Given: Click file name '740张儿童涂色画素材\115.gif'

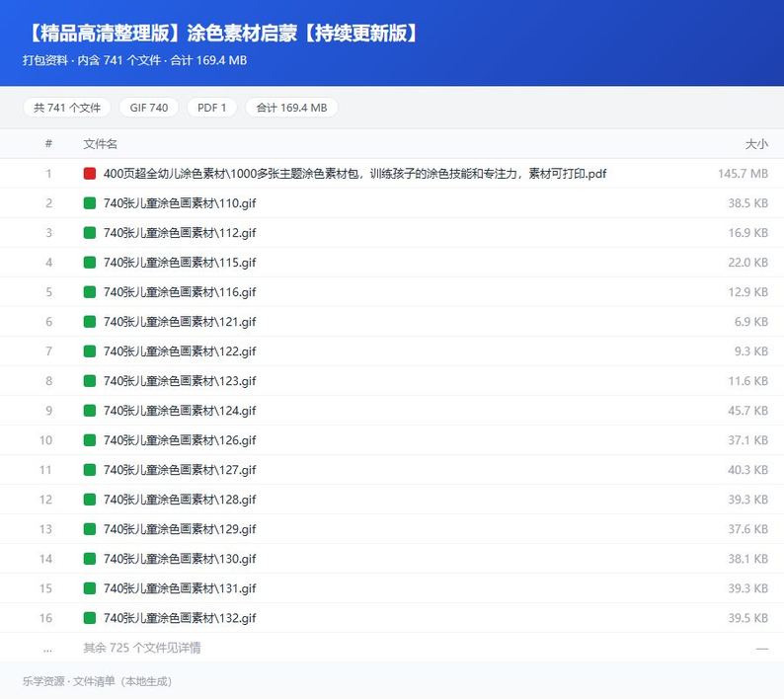Looking at the screenshot, I should 180,263.
